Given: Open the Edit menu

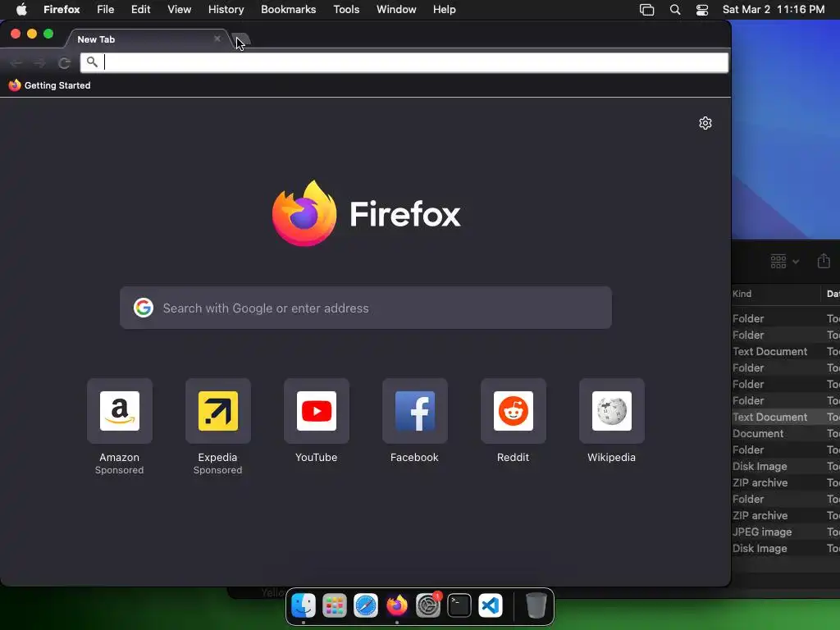Looking at the screenshot, I should [141, 10].
